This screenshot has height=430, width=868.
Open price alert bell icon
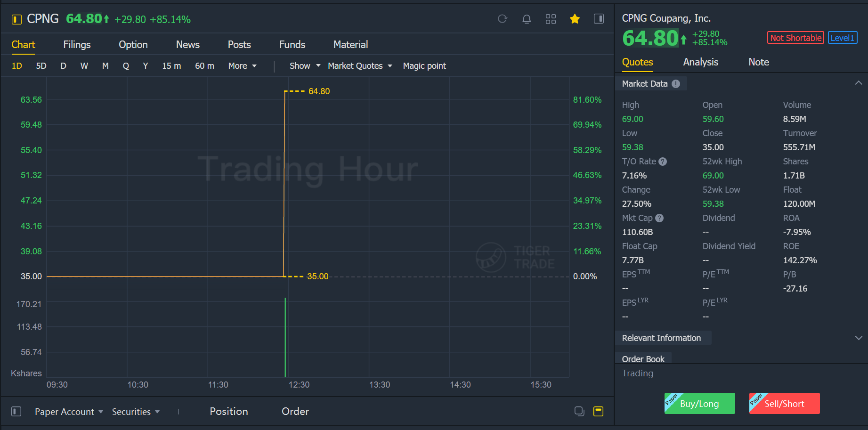click(527, 19)
